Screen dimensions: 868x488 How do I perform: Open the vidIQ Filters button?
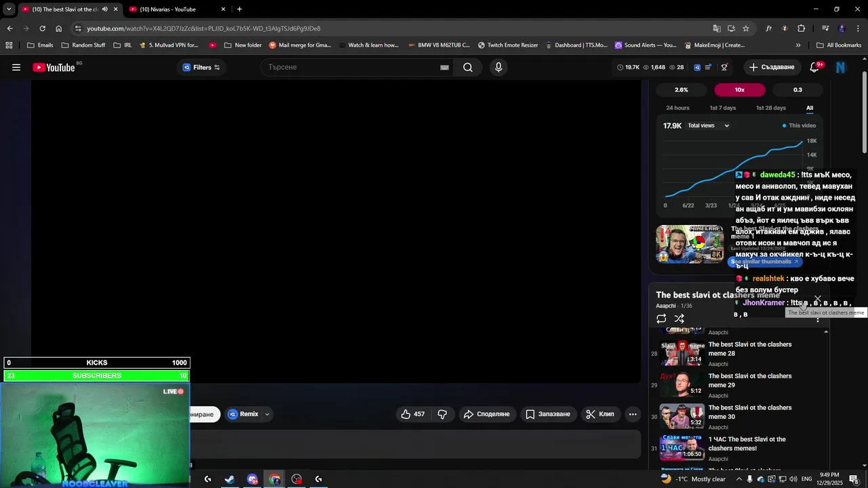click(201, 67)
